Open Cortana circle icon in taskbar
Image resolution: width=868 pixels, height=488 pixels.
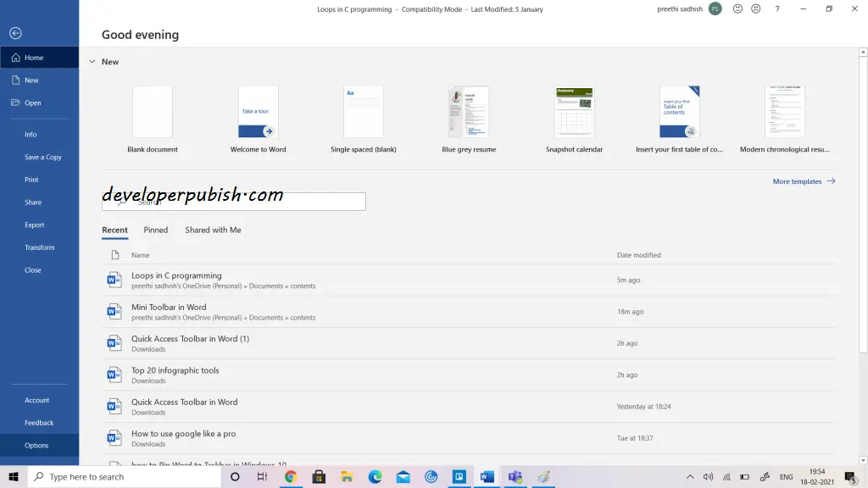tap(235, 476)
